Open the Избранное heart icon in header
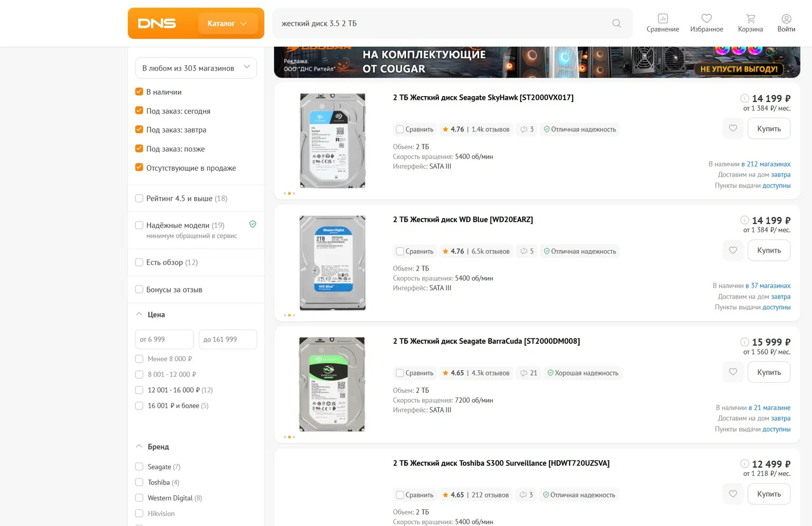The height and width of the screenshot is (526, 812). [x=706, y=19]
